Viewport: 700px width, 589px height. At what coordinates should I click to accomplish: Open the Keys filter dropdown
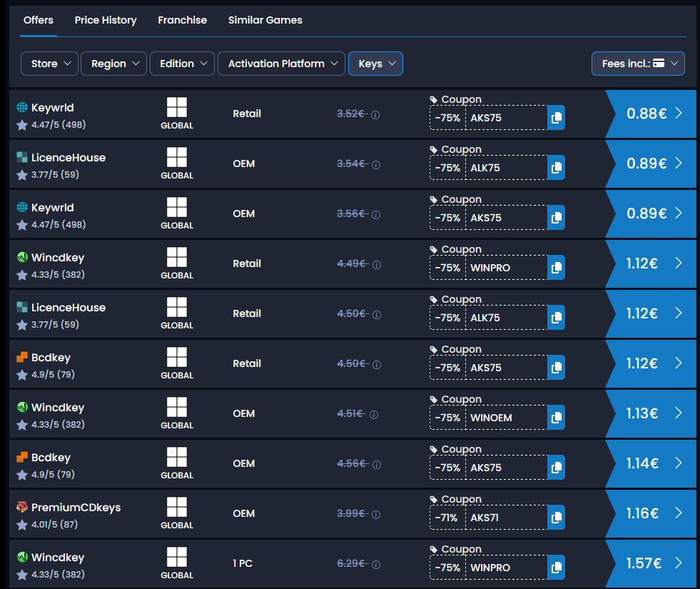[375, 64]
